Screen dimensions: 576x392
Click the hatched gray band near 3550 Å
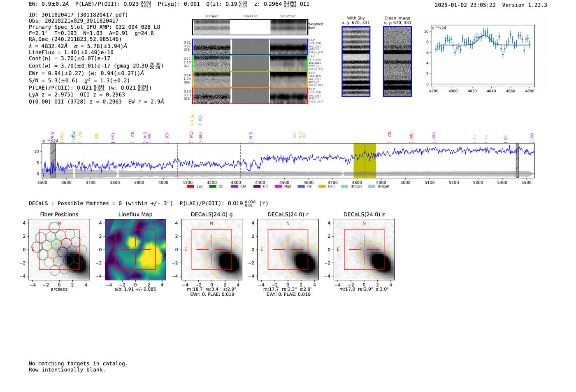53,160
